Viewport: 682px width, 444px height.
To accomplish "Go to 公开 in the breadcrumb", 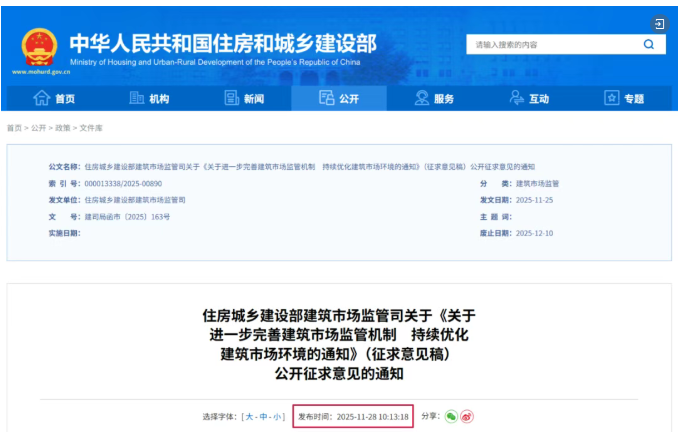I will click(38, 128).
